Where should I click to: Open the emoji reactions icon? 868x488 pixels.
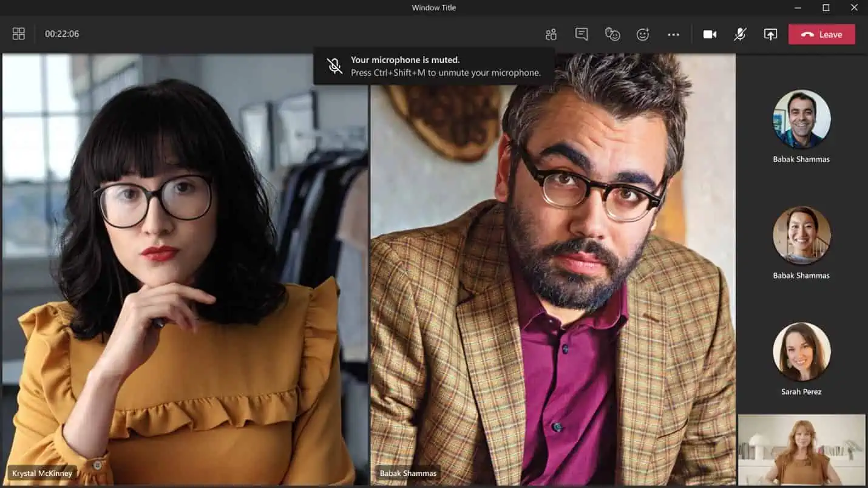pos(643,35)
